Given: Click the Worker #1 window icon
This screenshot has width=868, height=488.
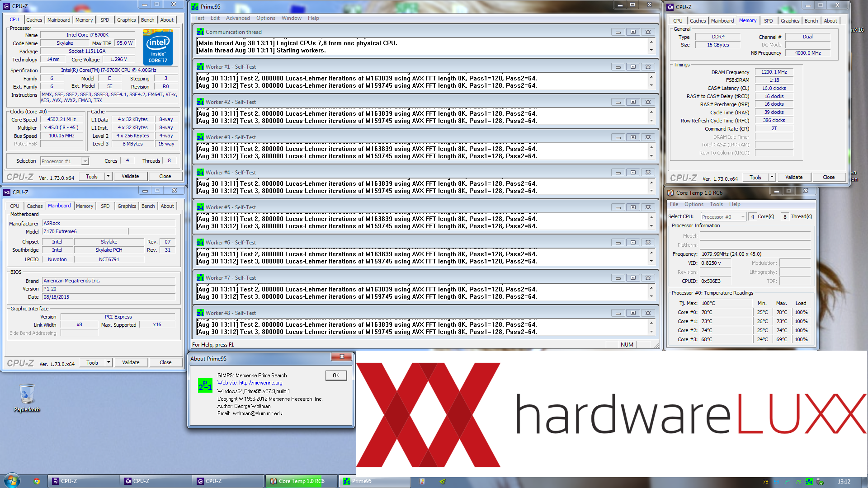Looking at the screenshot, I should (x=200, y=66).
